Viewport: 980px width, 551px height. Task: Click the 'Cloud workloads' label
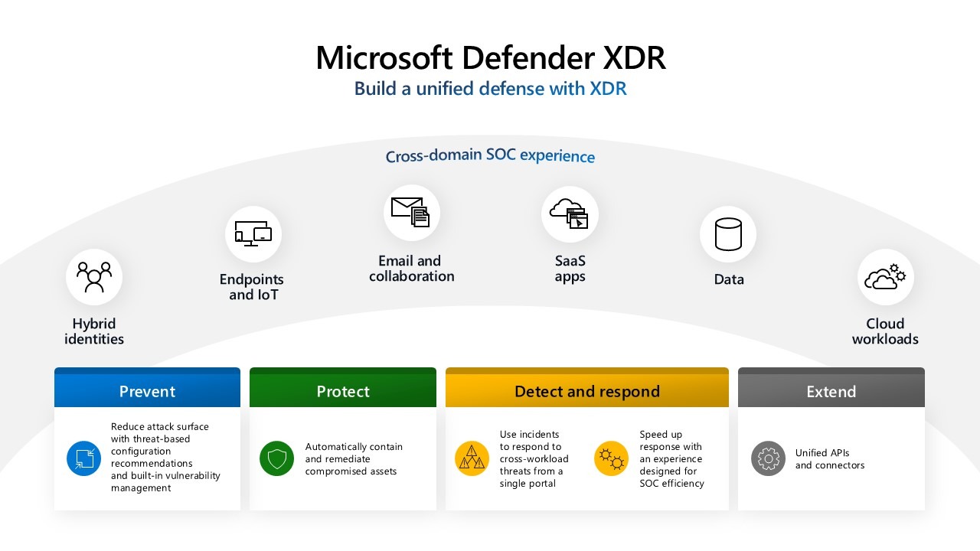point(885,331)
